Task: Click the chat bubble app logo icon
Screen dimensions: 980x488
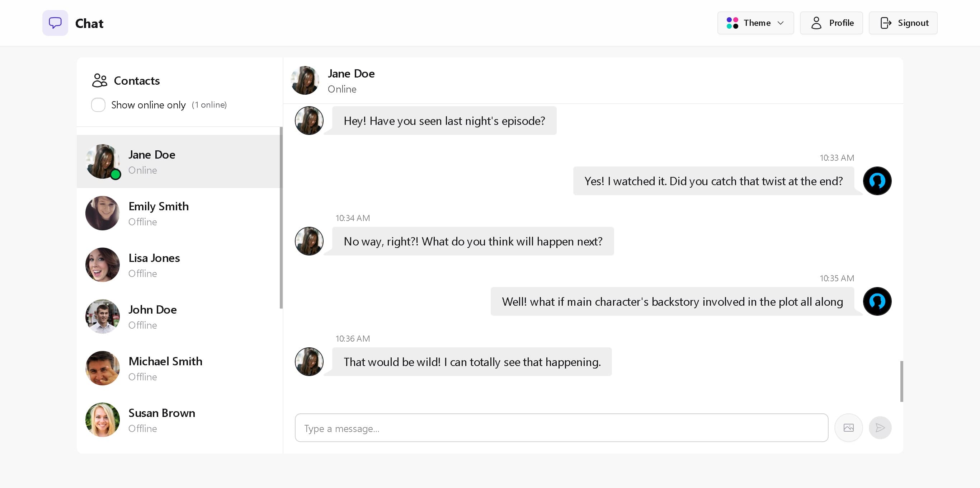Action: [x=55, y=23]
